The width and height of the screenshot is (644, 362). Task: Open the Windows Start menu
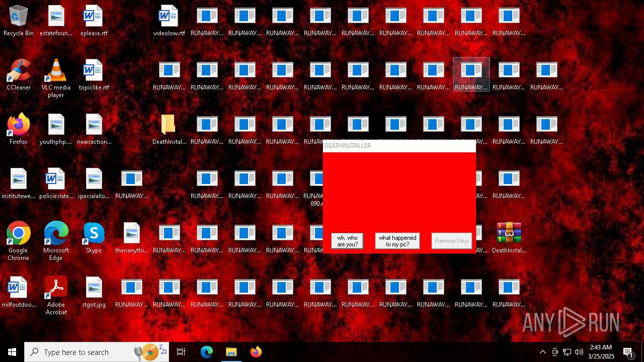tap(12, 352)
